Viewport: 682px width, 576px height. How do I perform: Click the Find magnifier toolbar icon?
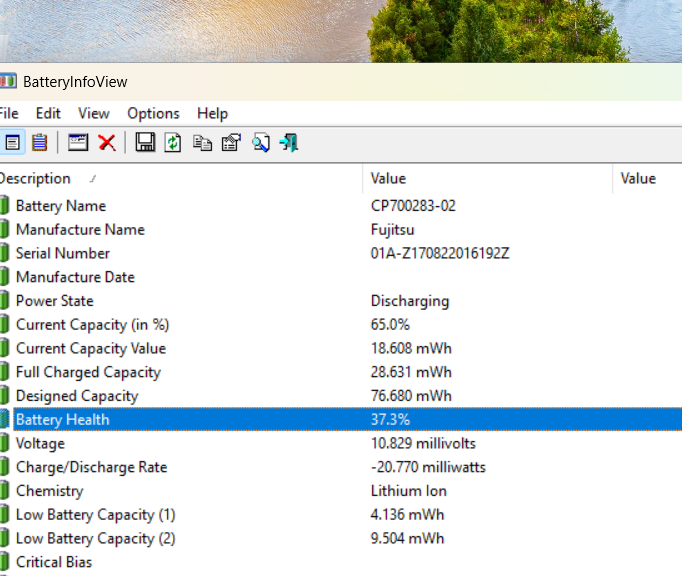point(261,142)
